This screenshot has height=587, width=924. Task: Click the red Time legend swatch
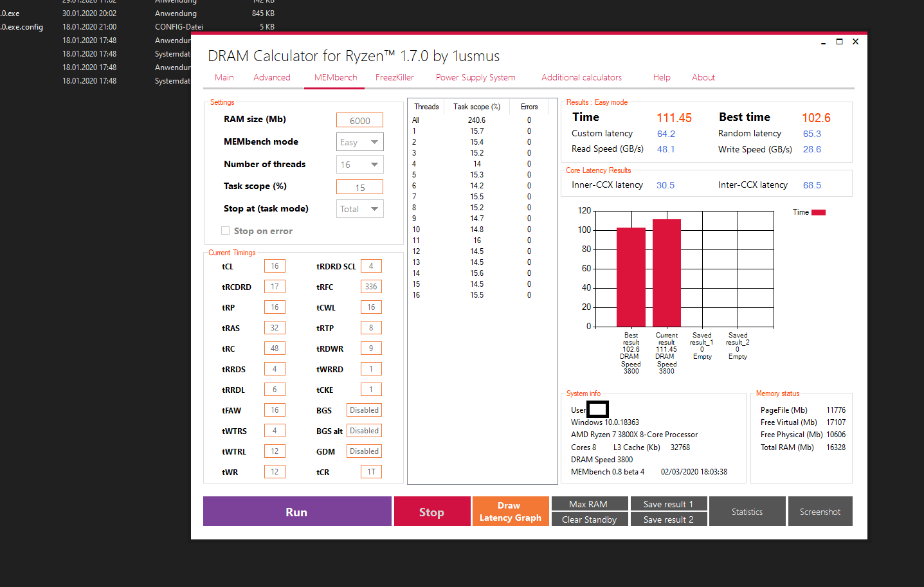[819, 212]
